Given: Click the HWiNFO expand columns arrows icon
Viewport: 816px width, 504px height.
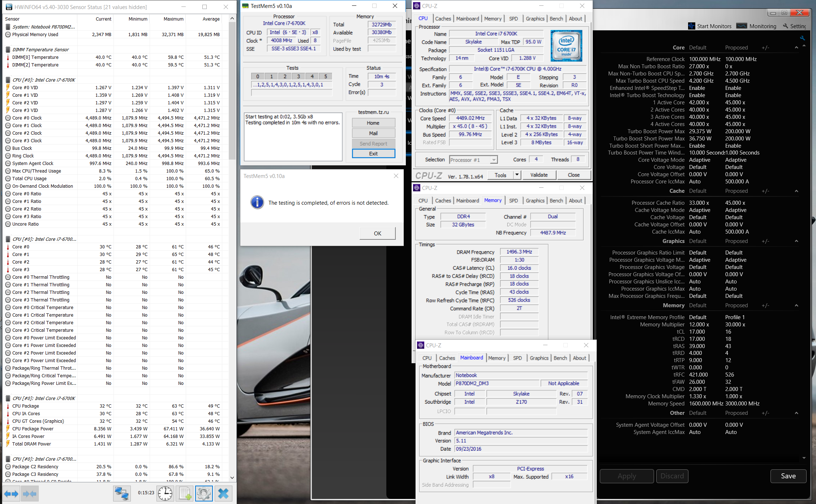Looking at the screenshot, I should coord(11,494).
